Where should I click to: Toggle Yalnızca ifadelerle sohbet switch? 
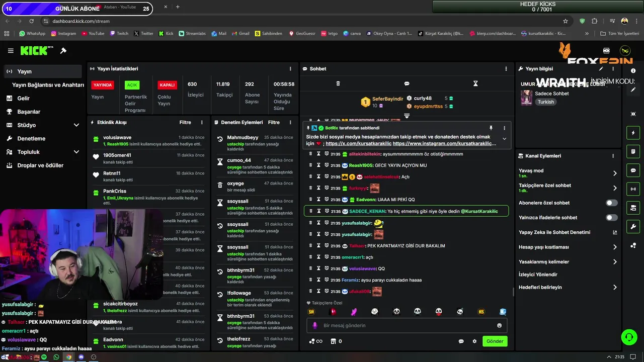pyautogui.click(x=611, y=218)
